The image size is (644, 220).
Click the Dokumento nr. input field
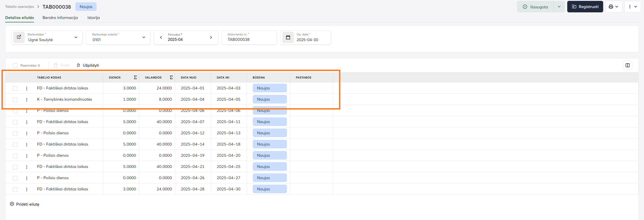tap(249, 39)
